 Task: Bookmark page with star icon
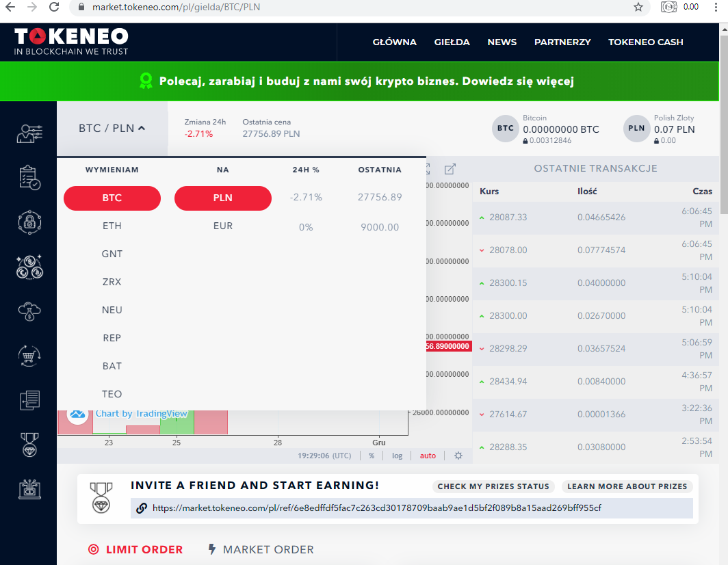[638, 7]
